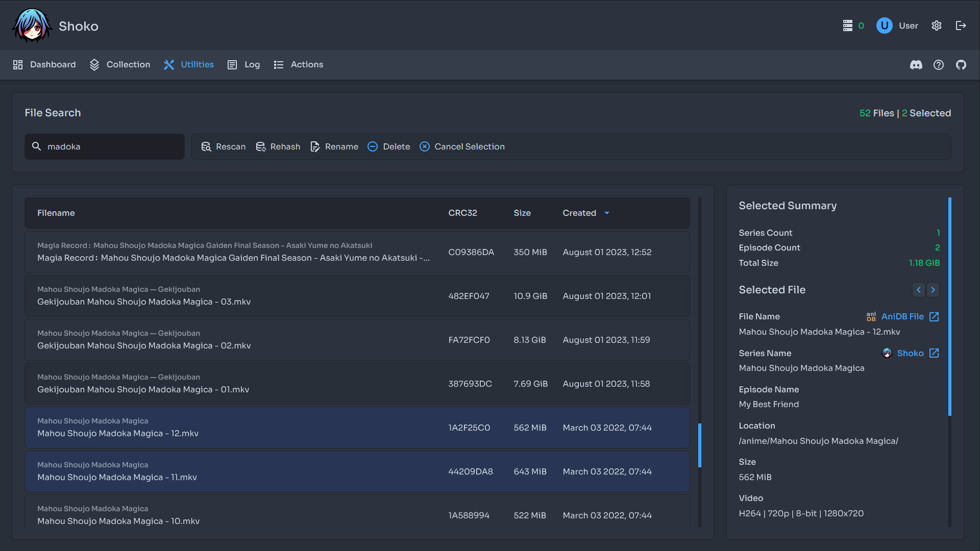Click the previous file chevron in Selected File
980x551 pixels.
tap(919, 290)
